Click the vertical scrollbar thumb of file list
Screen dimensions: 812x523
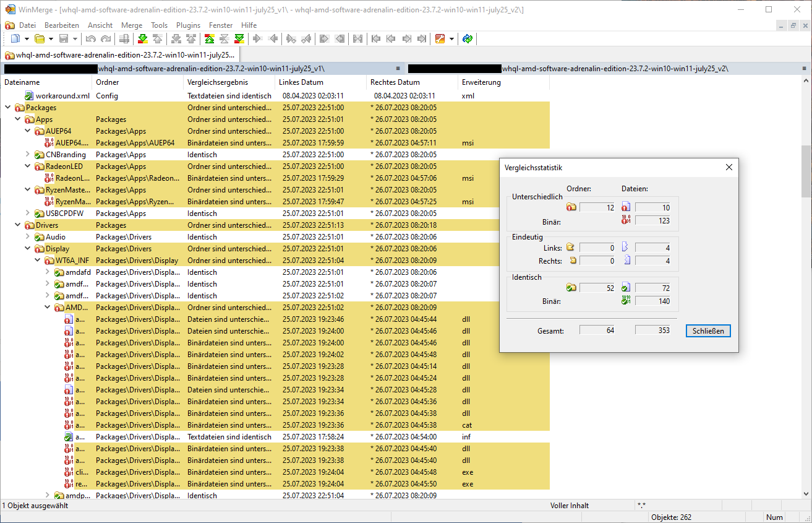coord(806,171)
